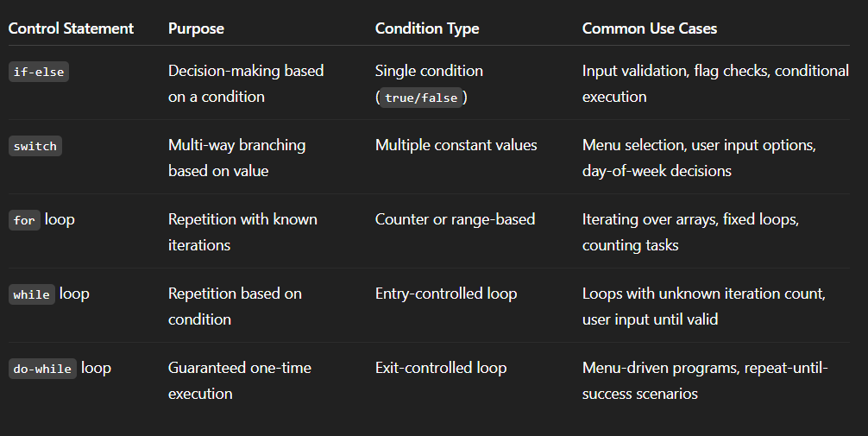Click the Purpose column header
Image resolution: width=868 pixels, height=436 pixels.
click(x=196, y=28)
